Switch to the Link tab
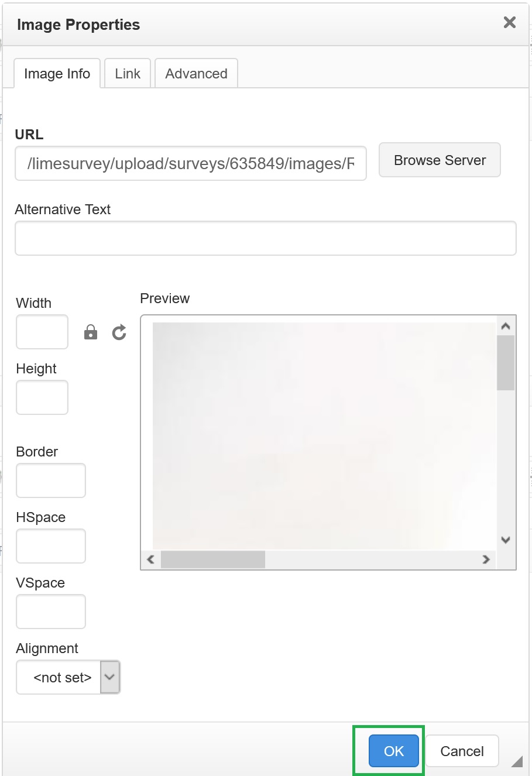 point(128,74)
